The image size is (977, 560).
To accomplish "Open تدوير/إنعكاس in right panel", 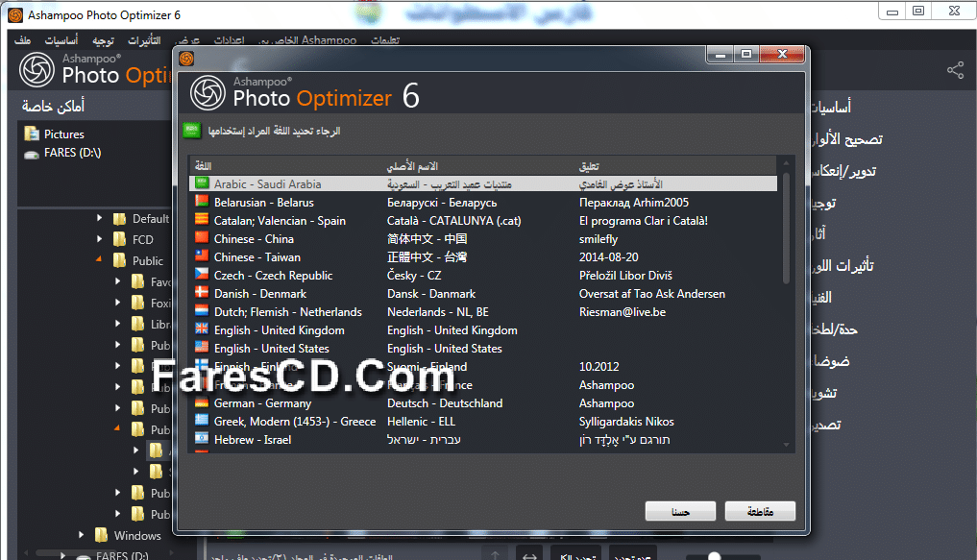I will pyautogui.click(x=843, y=171).
